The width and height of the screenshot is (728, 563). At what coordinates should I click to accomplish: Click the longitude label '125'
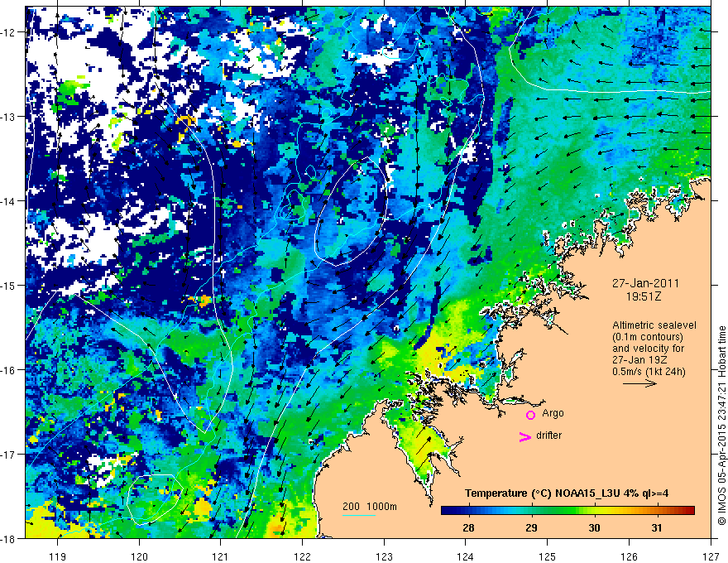(x=548, y=556)
